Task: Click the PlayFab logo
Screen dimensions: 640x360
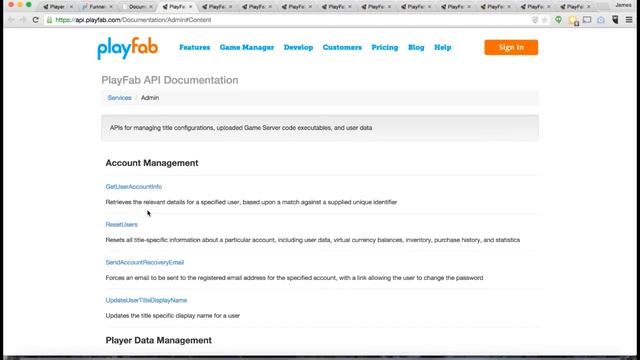Action: 127,48
